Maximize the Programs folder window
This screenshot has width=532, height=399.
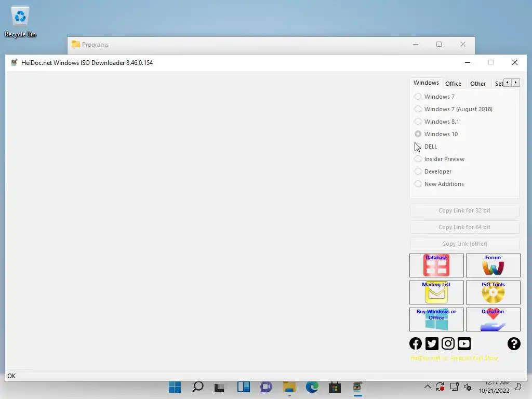click(439, 45)
